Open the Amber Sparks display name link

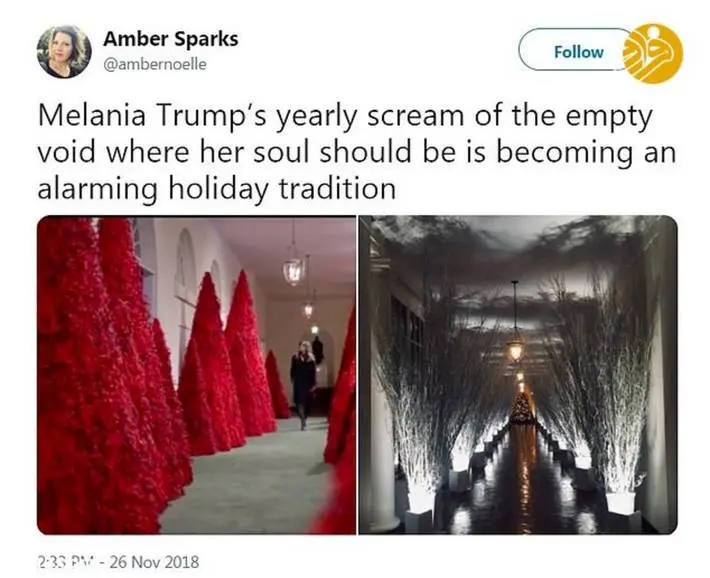171,39
